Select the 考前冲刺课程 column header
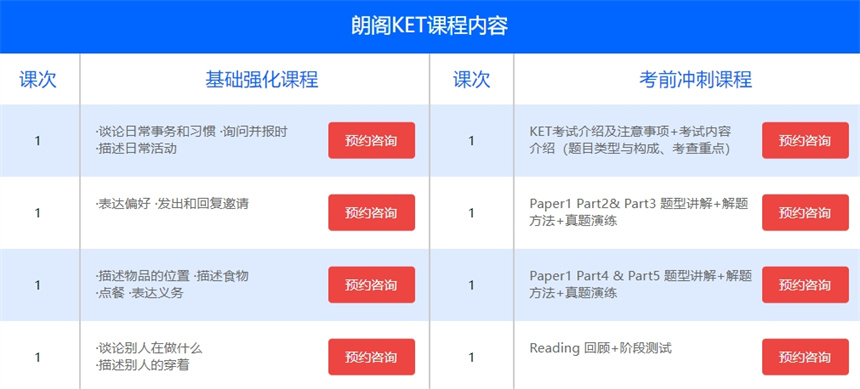860x389 pixels. [x=695, y=80]
